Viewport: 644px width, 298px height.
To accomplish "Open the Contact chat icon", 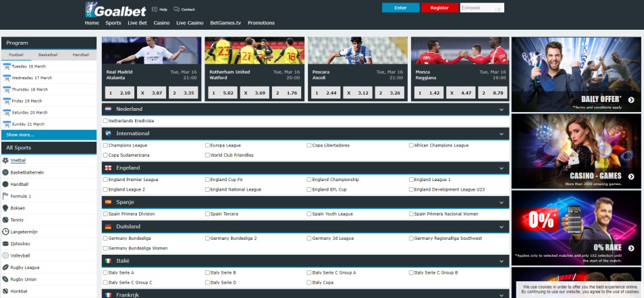I will click(x=177, y=9).
